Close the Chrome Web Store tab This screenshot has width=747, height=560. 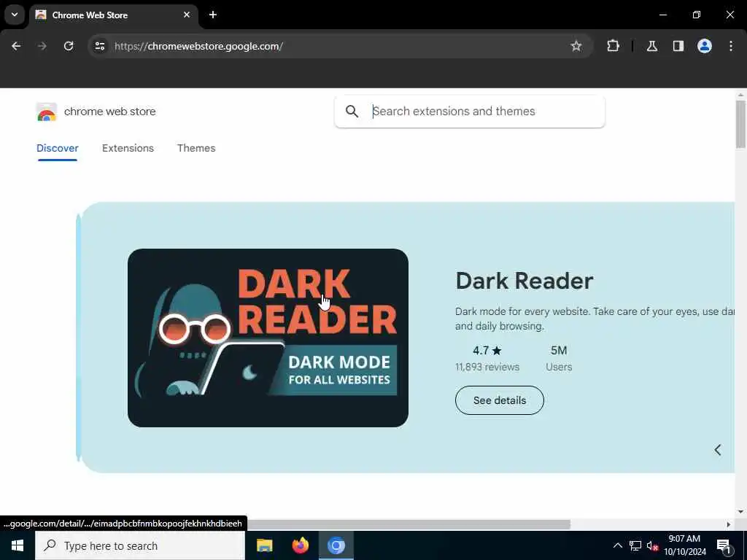click(x=187, y=15)
